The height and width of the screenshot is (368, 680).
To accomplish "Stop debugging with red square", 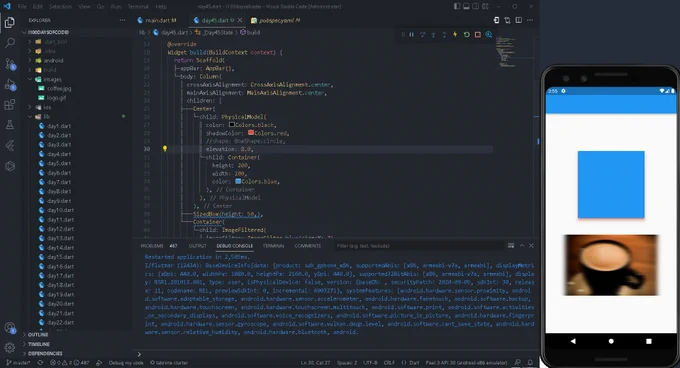I will point(477,35).
